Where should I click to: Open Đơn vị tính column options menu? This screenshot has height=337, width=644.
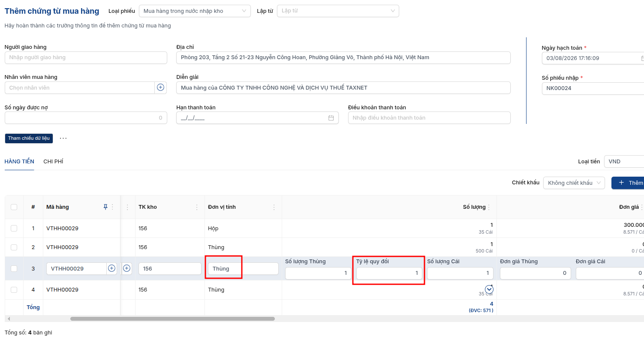274,207
